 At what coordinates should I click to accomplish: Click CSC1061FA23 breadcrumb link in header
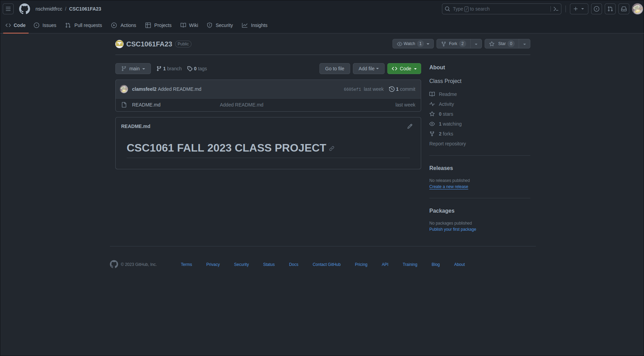pyautogui.click(x=85, y=9)
